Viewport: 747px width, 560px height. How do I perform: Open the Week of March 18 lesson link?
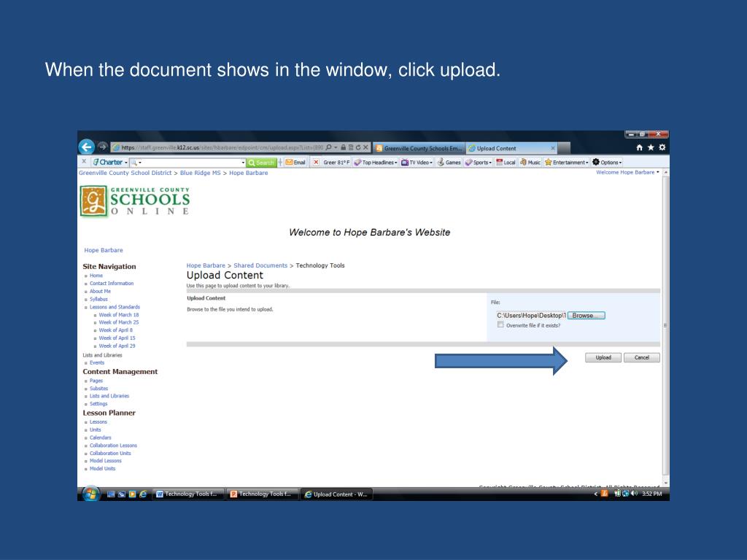[119, 315]
